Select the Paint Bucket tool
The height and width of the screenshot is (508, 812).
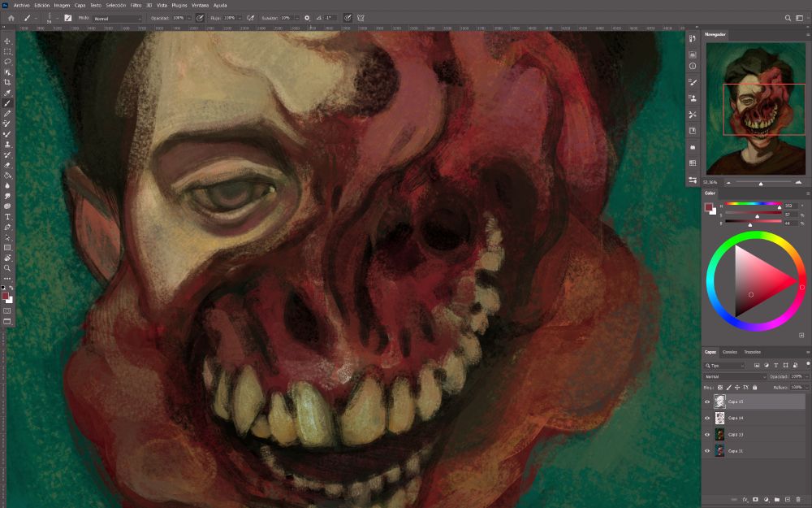pyautogui.click(x=7, y=176)
